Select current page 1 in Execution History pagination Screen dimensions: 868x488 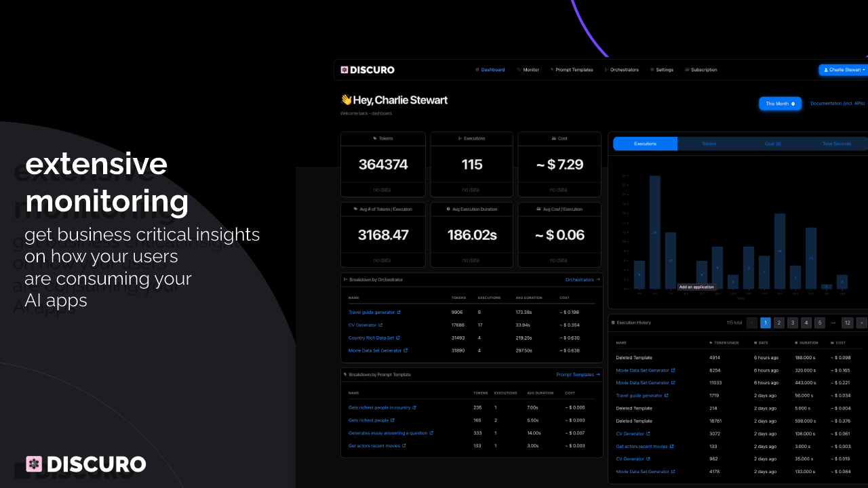(x=766, y=323)
